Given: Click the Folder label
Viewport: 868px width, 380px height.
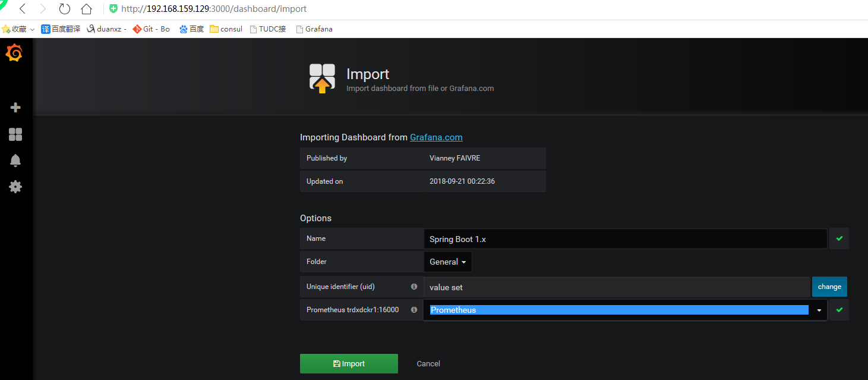Looking at the screenshot, I should [x=317, y=262].
